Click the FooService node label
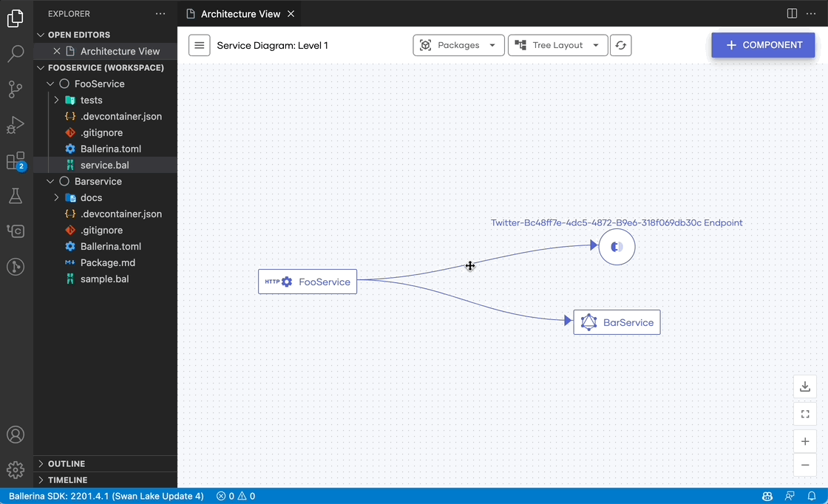Viewport: 828px width, 504px height. (325, 282)
